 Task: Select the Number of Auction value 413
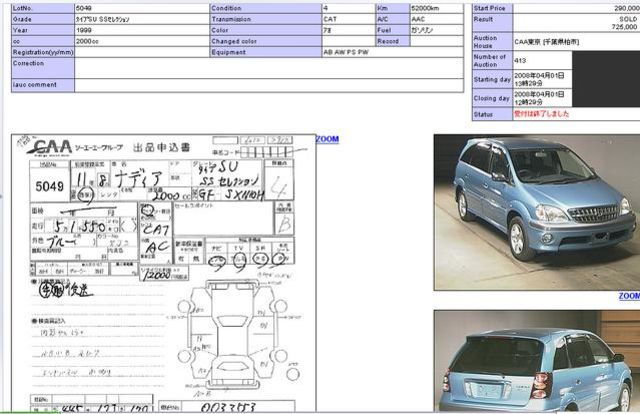(x=520, y=60)
